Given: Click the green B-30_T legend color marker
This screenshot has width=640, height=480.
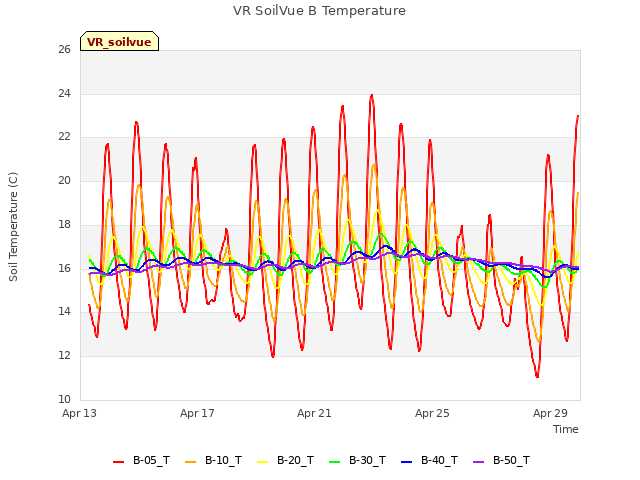Looking at the screenshot, I should 334,462.
